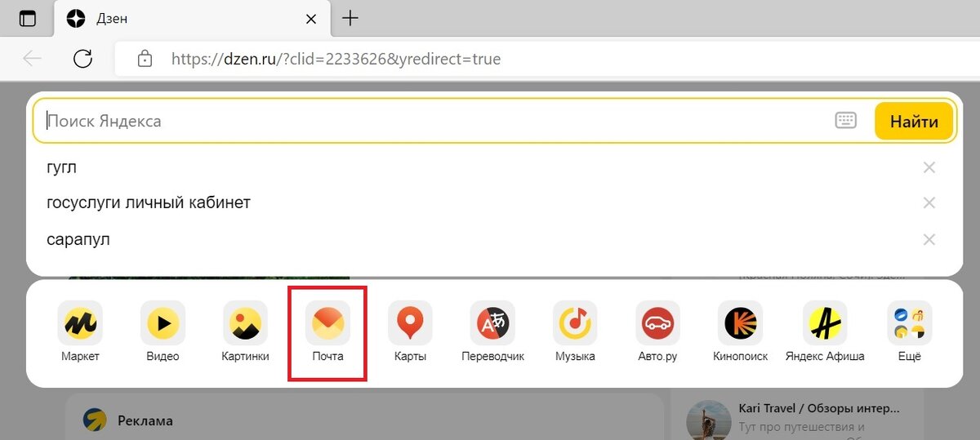Select the 'гугл' search suggestion
The width and height of the screenshot is (980, 440).
coord(62,167)
